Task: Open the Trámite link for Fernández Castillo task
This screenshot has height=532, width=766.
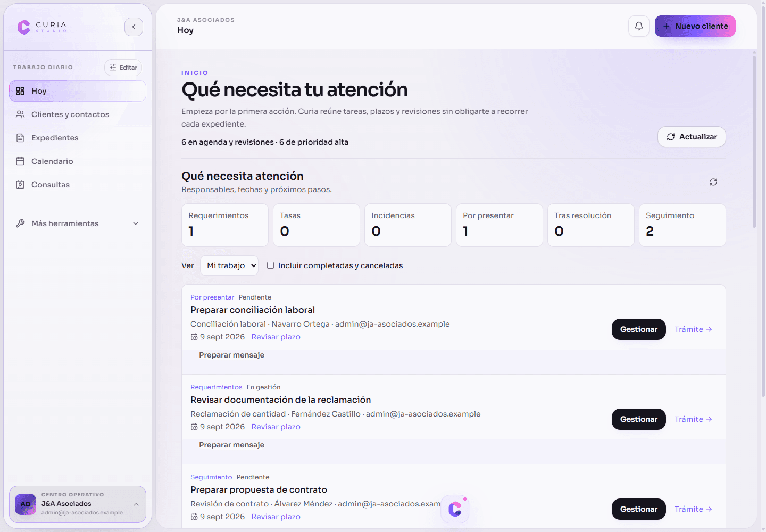Action: 693,419
